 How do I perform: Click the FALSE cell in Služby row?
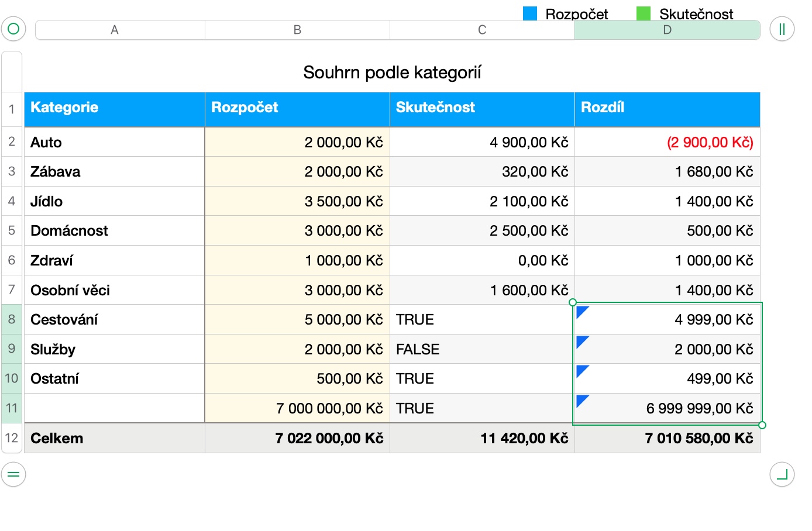pyautogui.click(x=481, y=349)
